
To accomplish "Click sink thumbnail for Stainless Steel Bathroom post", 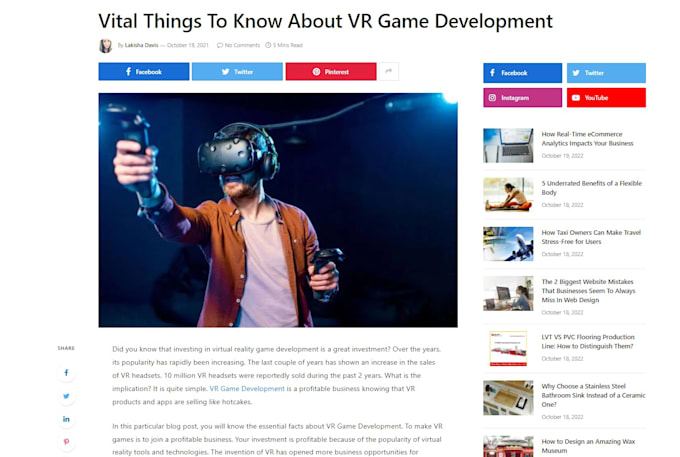I will pyautogui.click(x=508, y=398).
